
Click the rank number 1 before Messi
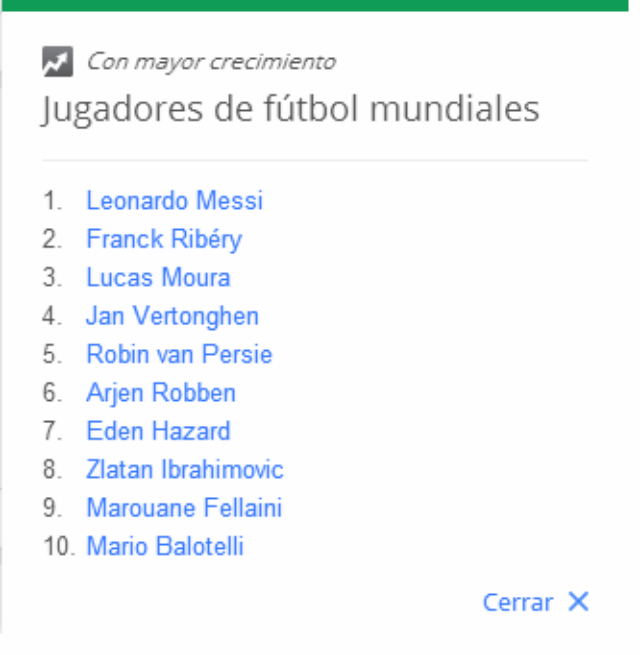(x=52, y=201)
